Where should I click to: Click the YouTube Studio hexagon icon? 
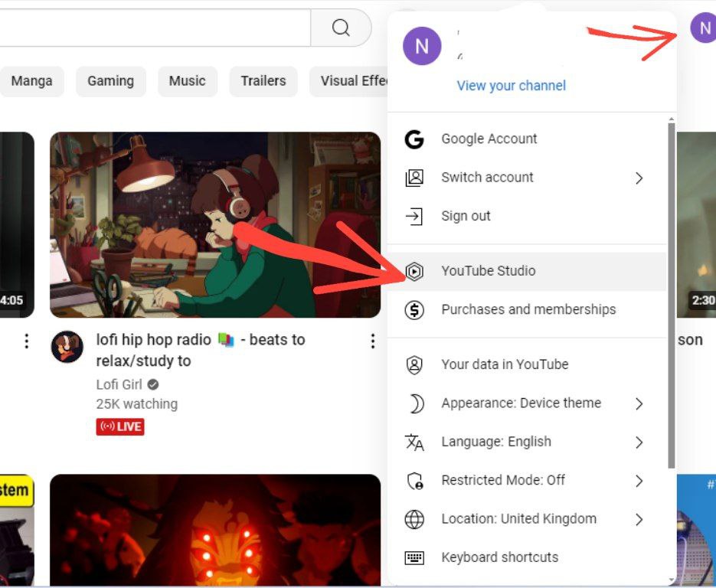(x=414, y=271)
